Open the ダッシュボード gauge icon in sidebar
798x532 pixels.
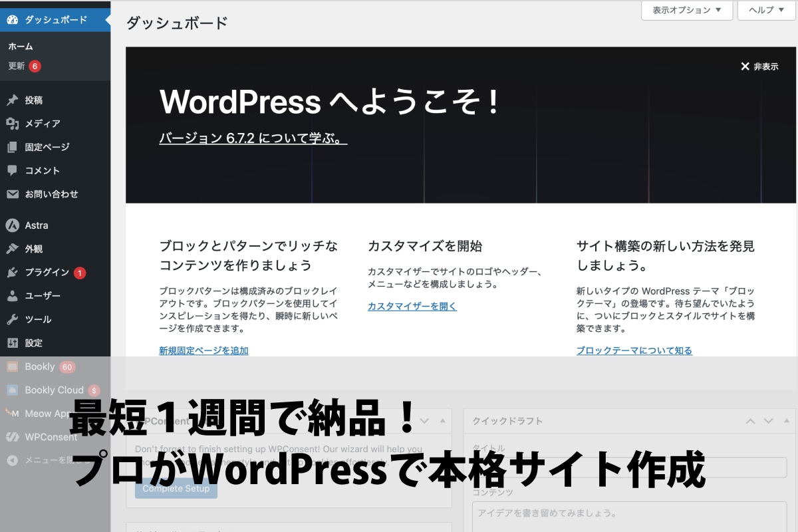coord(12,20)
